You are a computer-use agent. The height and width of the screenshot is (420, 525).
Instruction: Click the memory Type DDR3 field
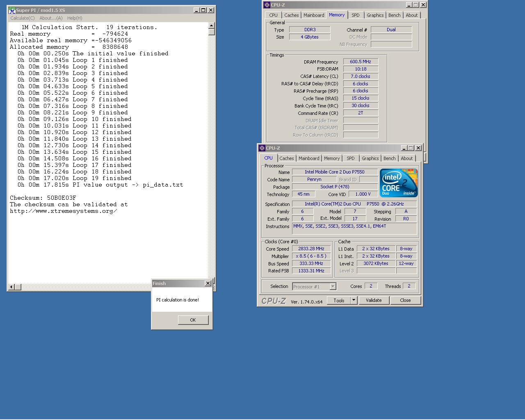point(310,30)
